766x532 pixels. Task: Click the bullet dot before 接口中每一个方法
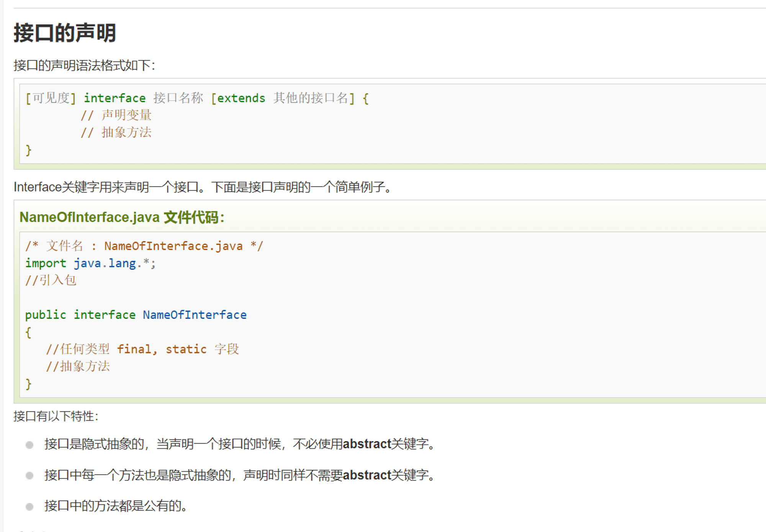click(x=29, y=476)
